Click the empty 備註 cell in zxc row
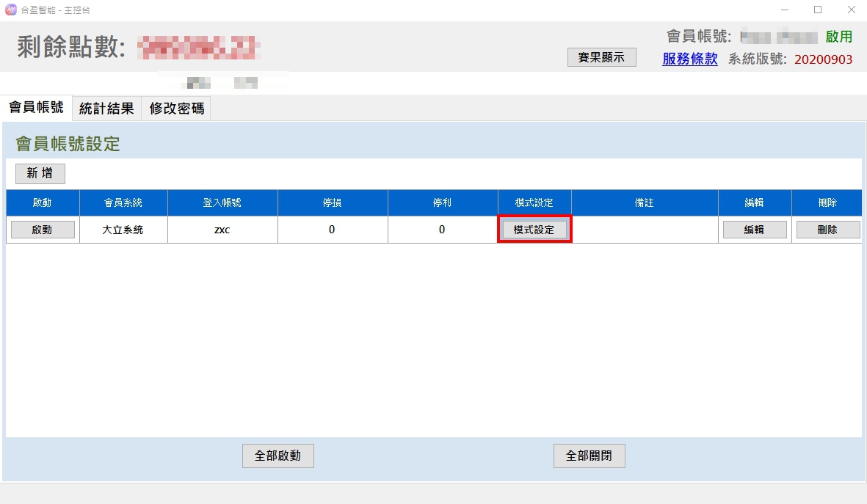This screenshot has width=867, height=504. pyautogui.click(x=644, y=230)
